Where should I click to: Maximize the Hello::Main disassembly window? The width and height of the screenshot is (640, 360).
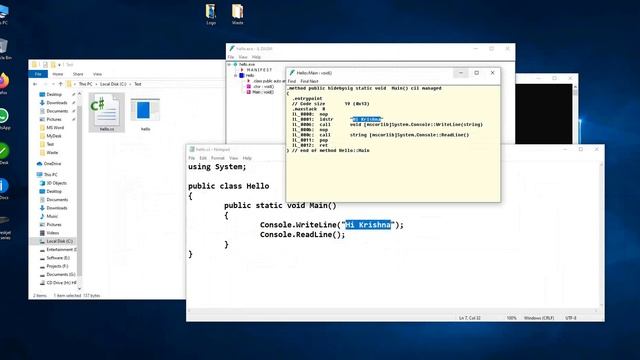[476, 73]
